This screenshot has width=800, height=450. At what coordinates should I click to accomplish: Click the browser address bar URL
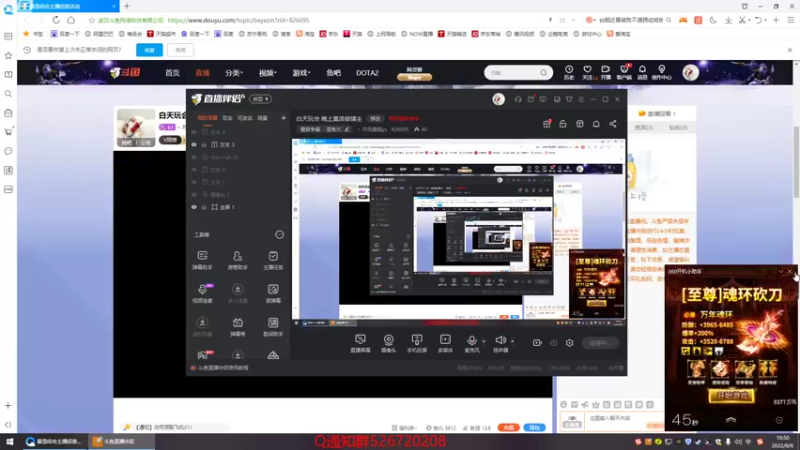[238, 20]
